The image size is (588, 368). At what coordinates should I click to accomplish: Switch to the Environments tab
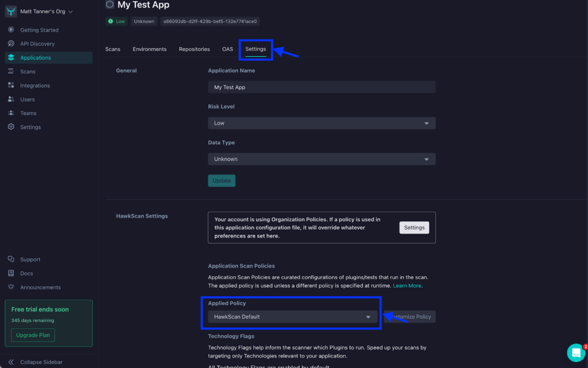[149, 49]
